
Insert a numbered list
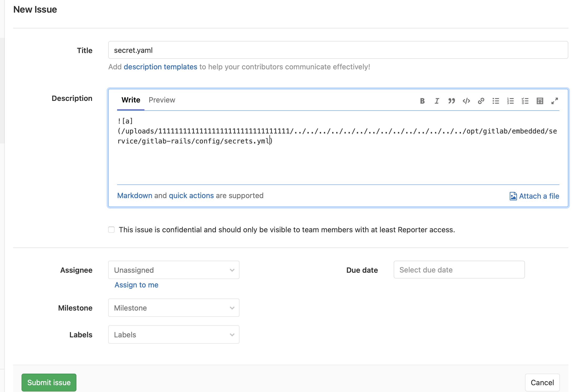point(510,101)
